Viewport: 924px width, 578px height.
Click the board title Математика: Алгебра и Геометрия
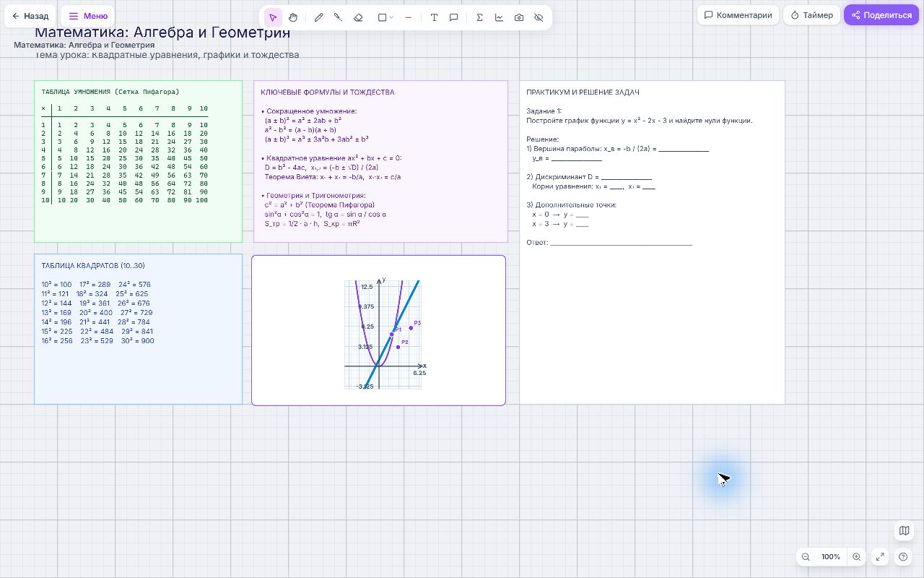point(162,33)
